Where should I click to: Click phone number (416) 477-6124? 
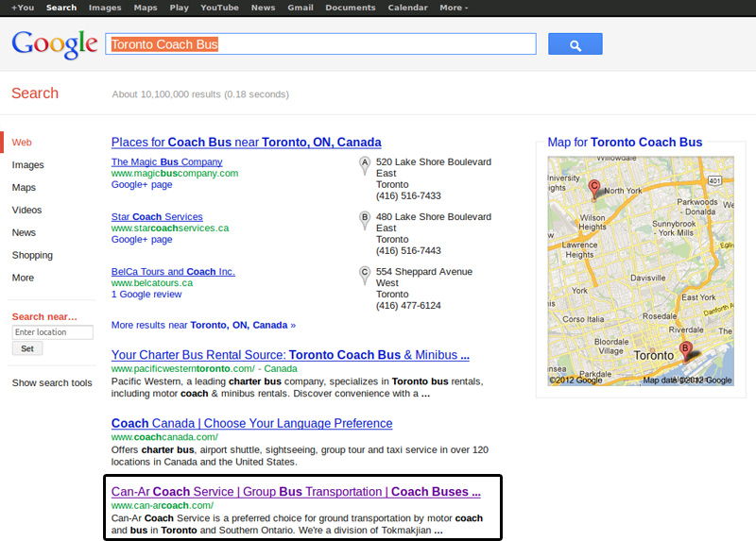point(408,306)
